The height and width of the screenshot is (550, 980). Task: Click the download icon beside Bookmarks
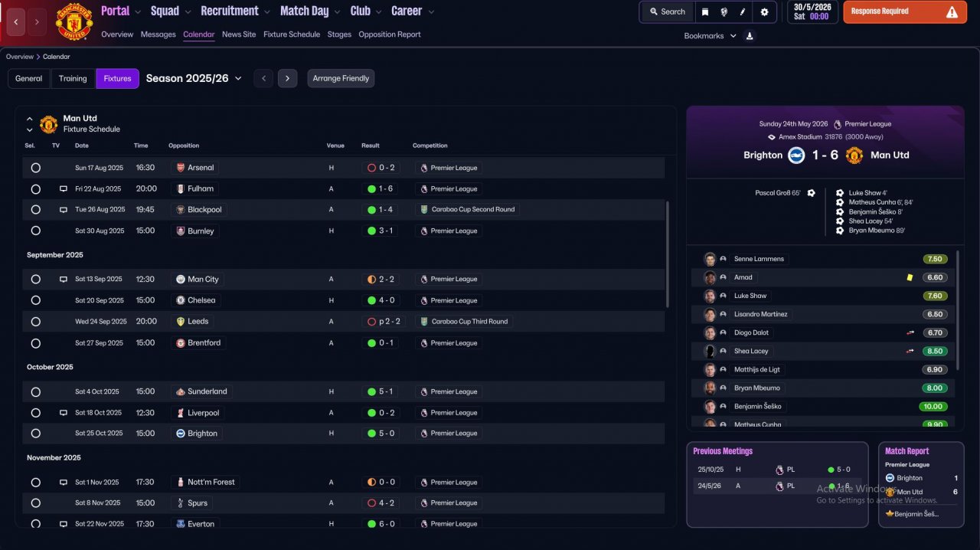[750, 35]
